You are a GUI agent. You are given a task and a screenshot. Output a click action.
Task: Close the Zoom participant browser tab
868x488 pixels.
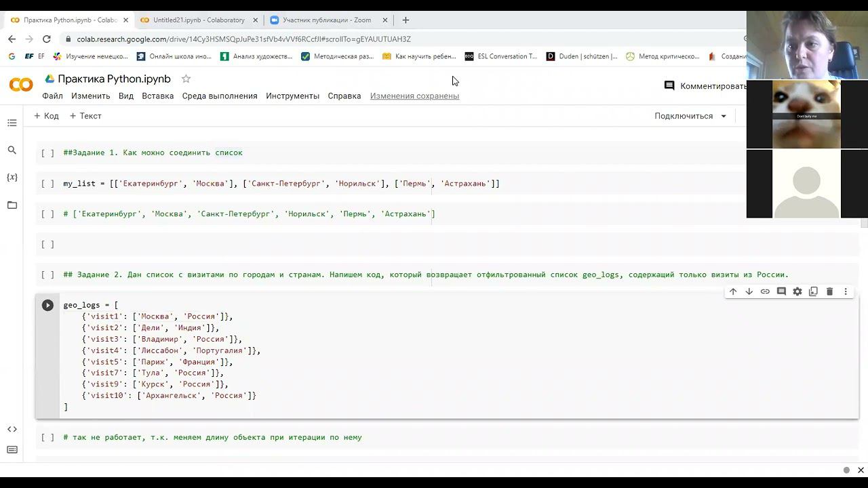click(386, 20)
